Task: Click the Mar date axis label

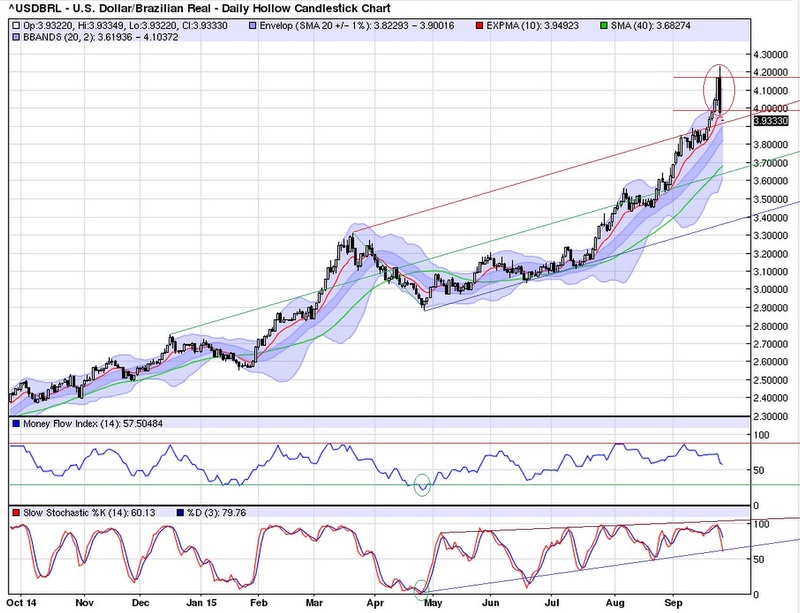Action: (314, 603)
